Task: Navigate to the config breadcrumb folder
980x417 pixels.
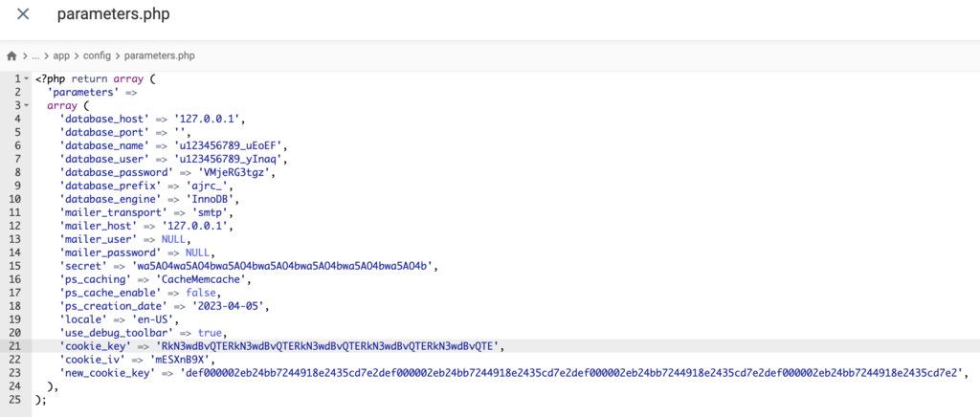Action: pos(97,56)
